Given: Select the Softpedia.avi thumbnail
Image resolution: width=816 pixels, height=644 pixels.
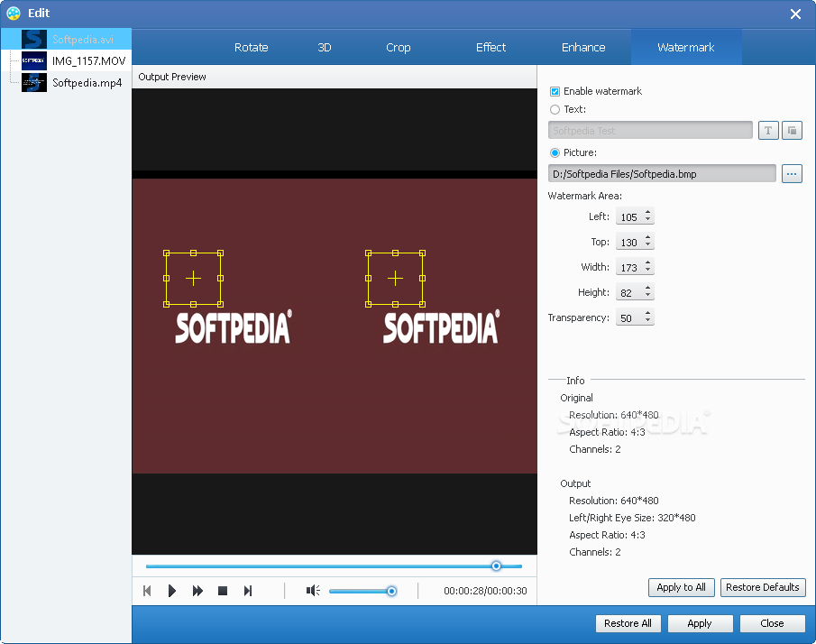Looking at the screenshot, I should click(34, 39).
